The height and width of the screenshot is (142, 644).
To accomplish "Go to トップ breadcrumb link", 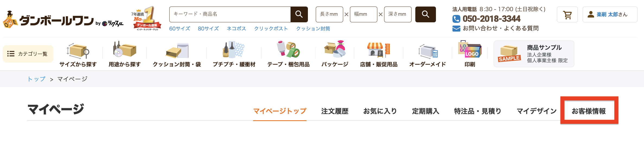I will (36, 79).
